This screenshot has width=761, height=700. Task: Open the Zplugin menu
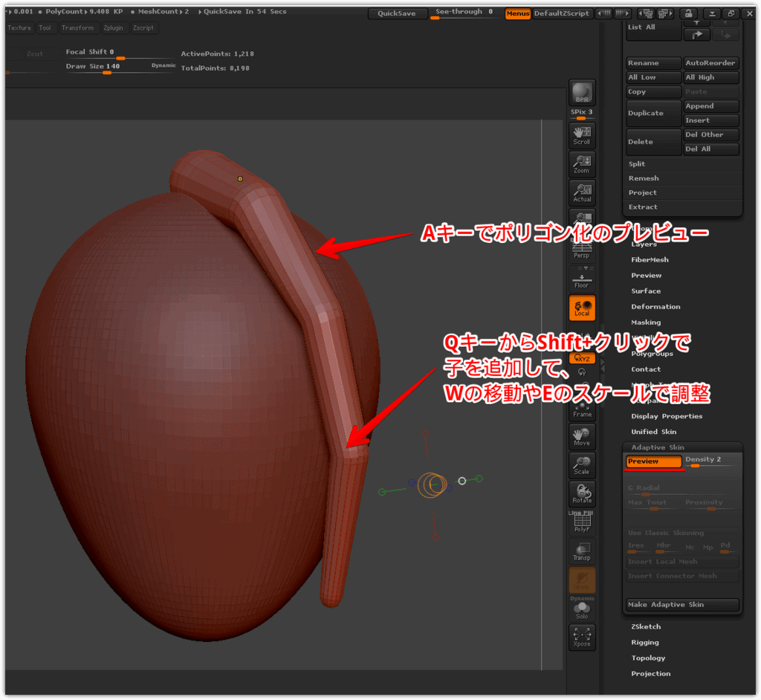click(114, 28)
